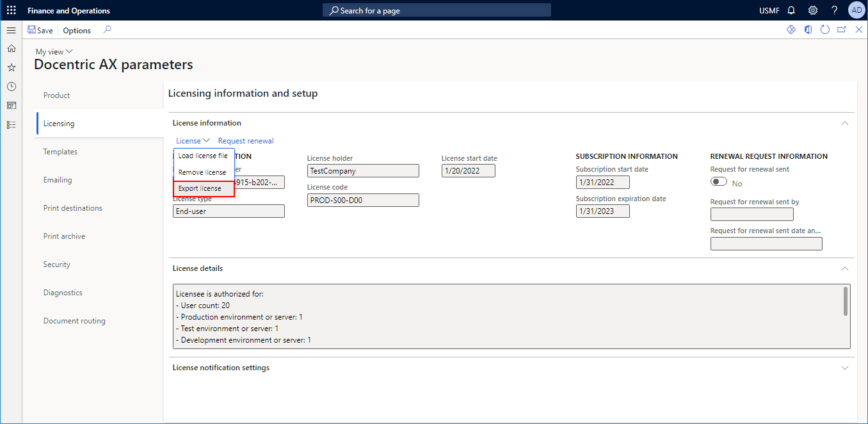Click the License type End-user field

[229, 211]
